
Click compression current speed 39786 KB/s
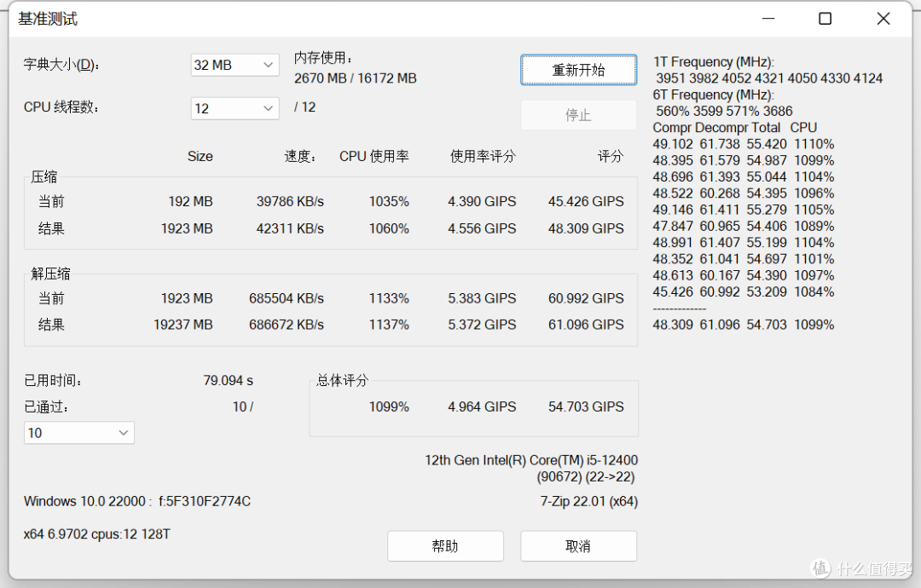click(x=290, y=202)
